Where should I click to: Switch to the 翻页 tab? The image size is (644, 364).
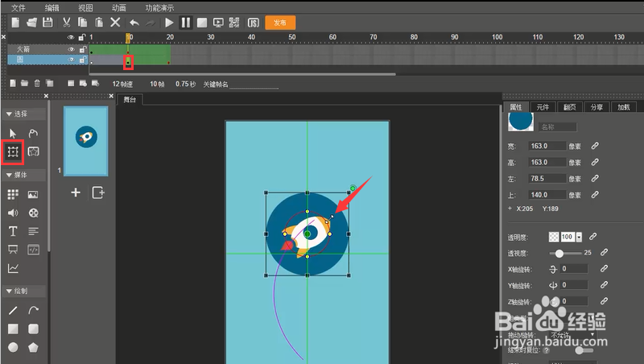coord(569,107)
